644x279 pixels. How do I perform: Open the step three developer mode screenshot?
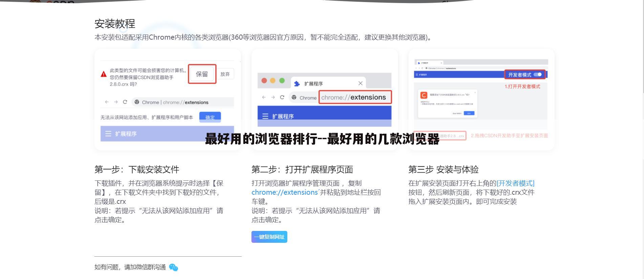481,100
